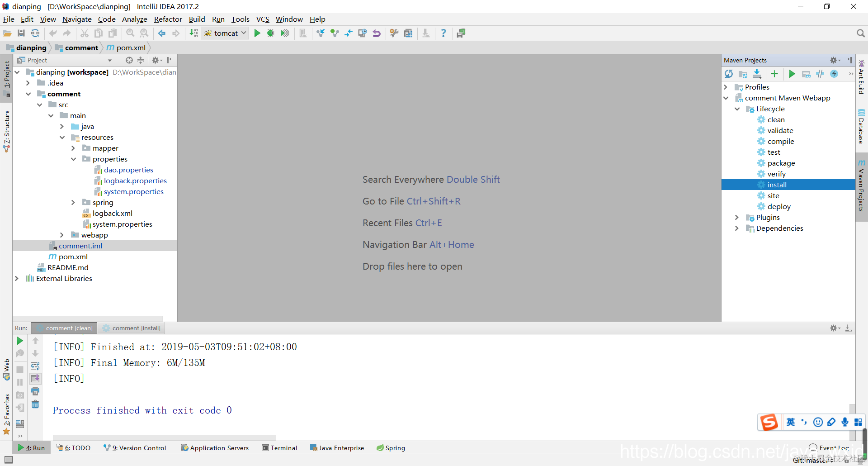
Task: Toggle Skip Tests mode in Maven panel
Action: click(834, 74)
